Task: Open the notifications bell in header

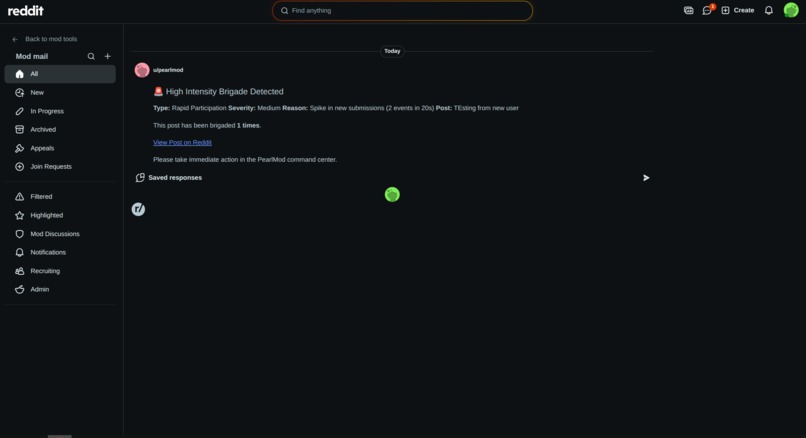Action: click(x=768, y=10)
